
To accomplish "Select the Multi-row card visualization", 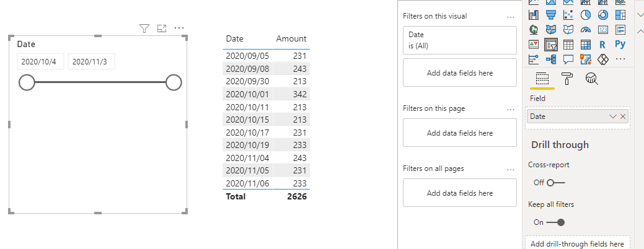I will [x=620, y=30].
